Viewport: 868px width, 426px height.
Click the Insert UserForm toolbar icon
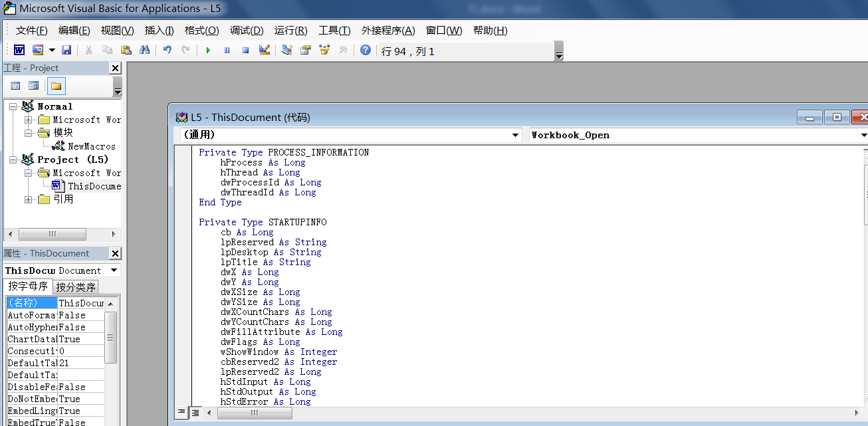pos(37,50)
